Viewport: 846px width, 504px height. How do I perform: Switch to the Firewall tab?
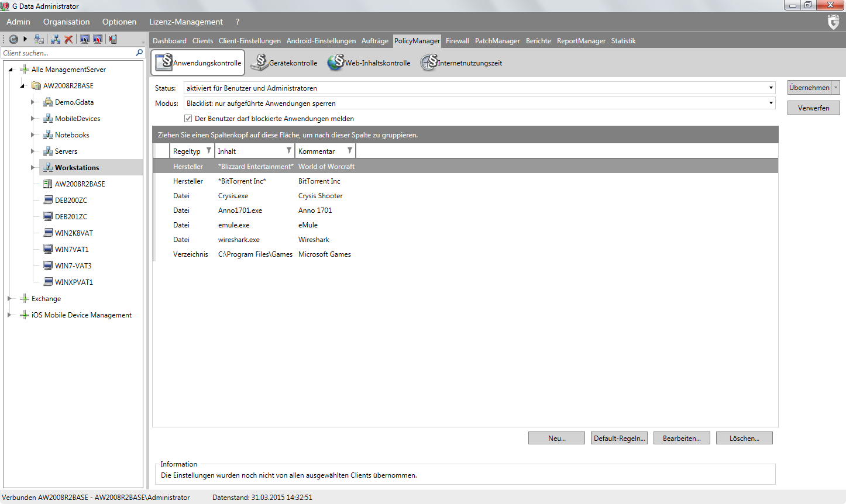pyautogui.click(x=458, y=41)
